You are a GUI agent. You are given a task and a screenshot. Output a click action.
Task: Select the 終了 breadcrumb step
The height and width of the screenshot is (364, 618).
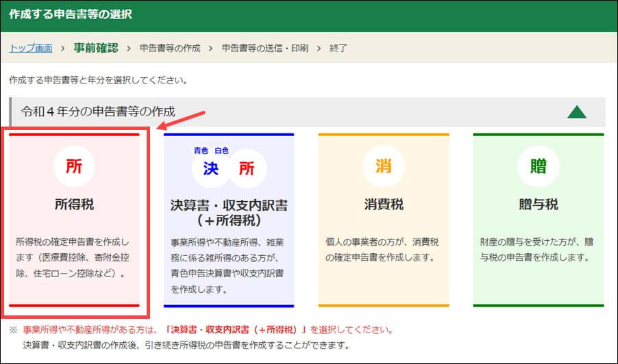(338, 48)
